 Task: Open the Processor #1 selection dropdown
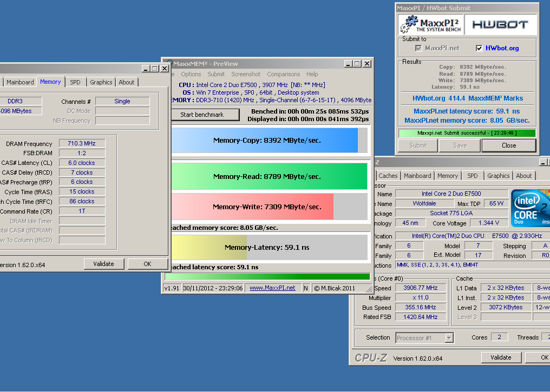(x=449, y=338)
